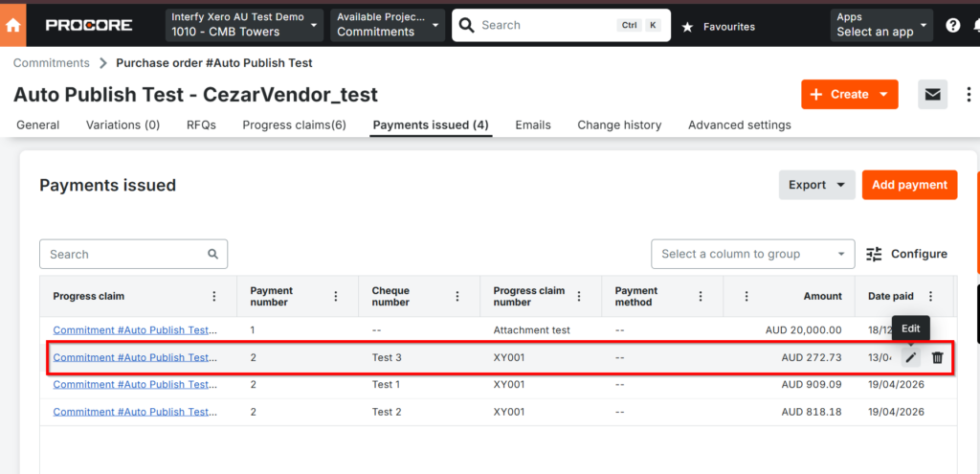The width and height of the screenshot is (980, 474).
Task: Open Select a column to group dropdown
Action: (x=752, y=254)
